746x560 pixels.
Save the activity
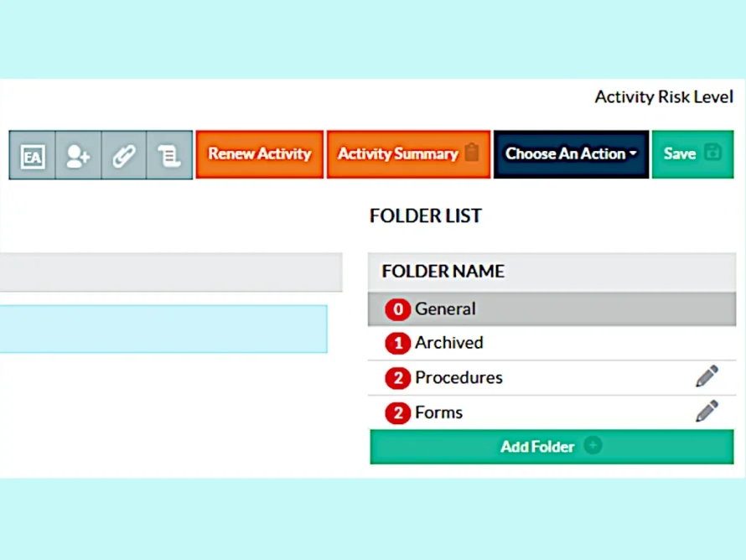[x=692, y=154]
